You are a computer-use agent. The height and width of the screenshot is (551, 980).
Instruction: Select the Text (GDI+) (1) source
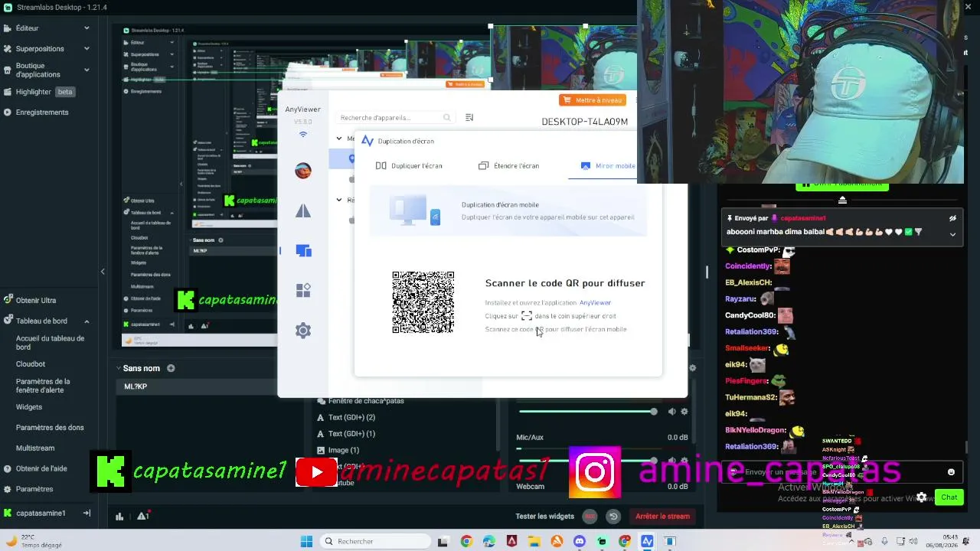coord(351,434)
